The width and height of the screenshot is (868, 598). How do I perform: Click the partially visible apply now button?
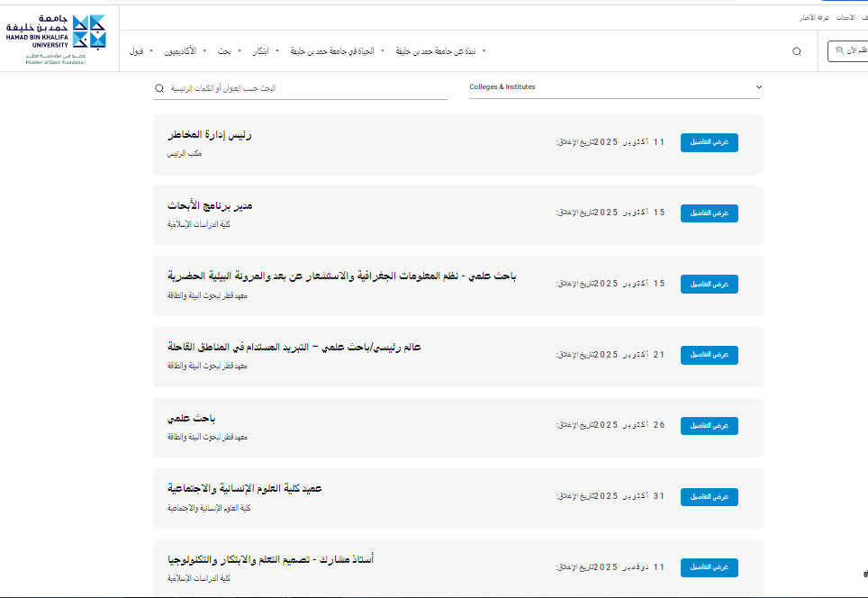click(x=847, y=51)
